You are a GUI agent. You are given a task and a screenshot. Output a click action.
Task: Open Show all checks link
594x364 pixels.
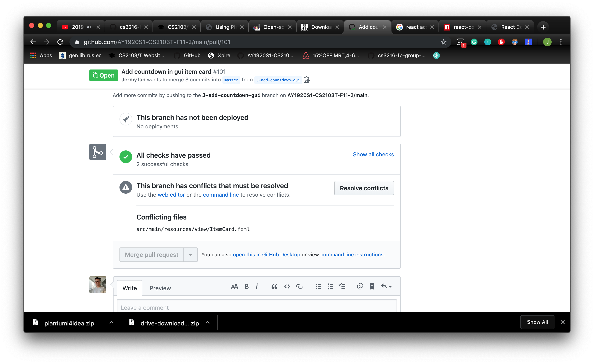point(373,154)
